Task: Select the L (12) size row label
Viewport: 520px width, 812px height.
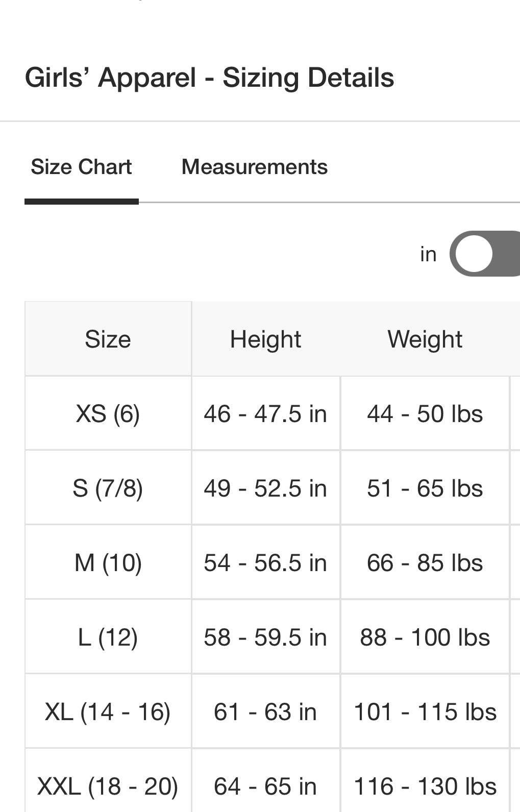Action: pos(108,637)
